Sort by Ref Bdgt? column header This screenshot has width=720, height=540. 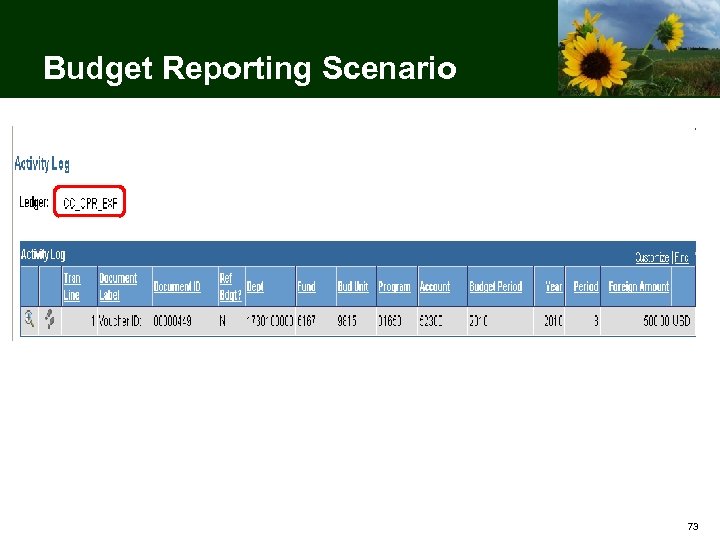click(230, 287)
